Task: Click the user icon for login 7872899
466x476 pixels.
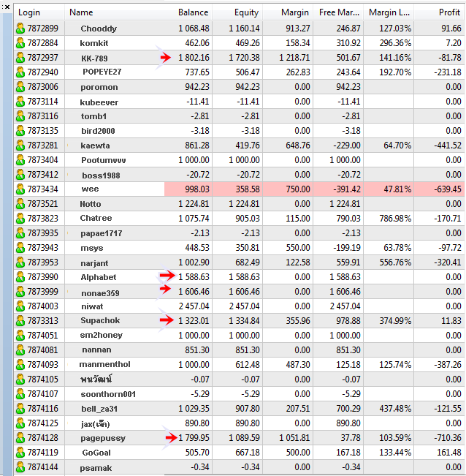Action: coord(20,29)
